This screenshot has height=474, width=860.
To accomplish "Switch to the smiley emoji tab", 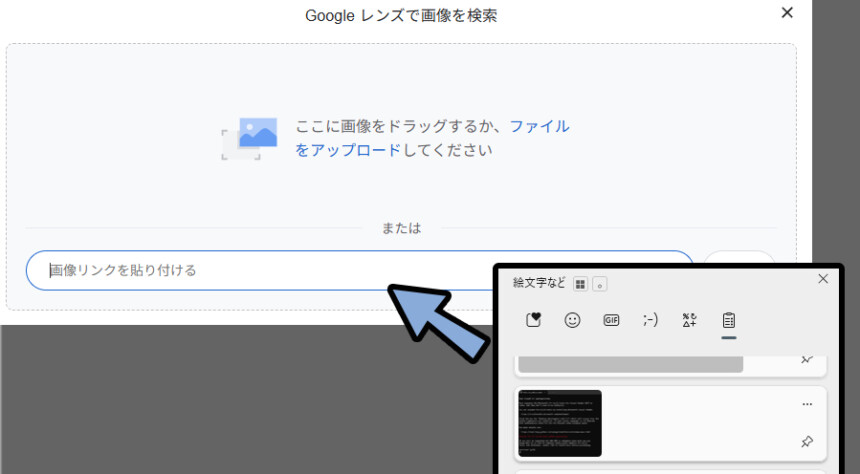I will click(572, 320).
